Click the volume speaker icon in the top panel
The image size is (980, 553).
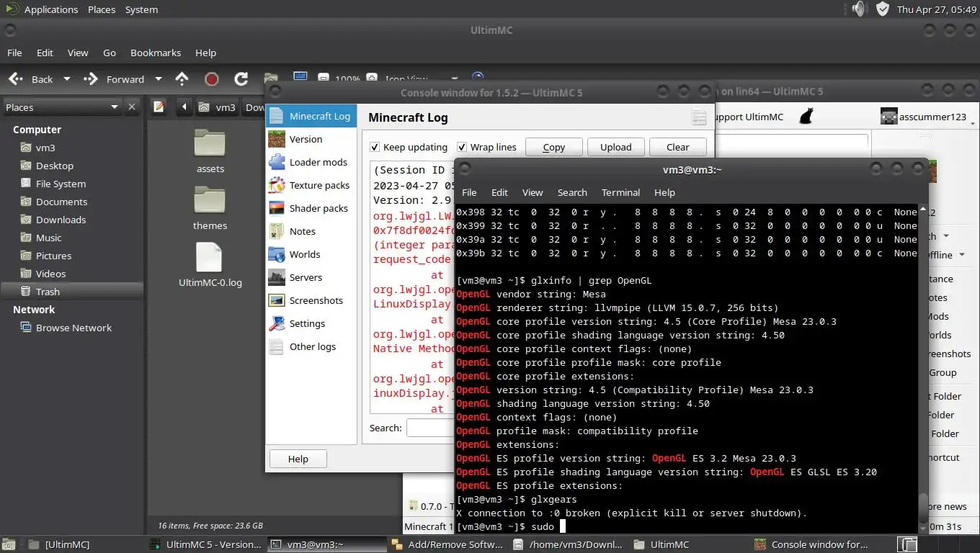tap(857, 9)
